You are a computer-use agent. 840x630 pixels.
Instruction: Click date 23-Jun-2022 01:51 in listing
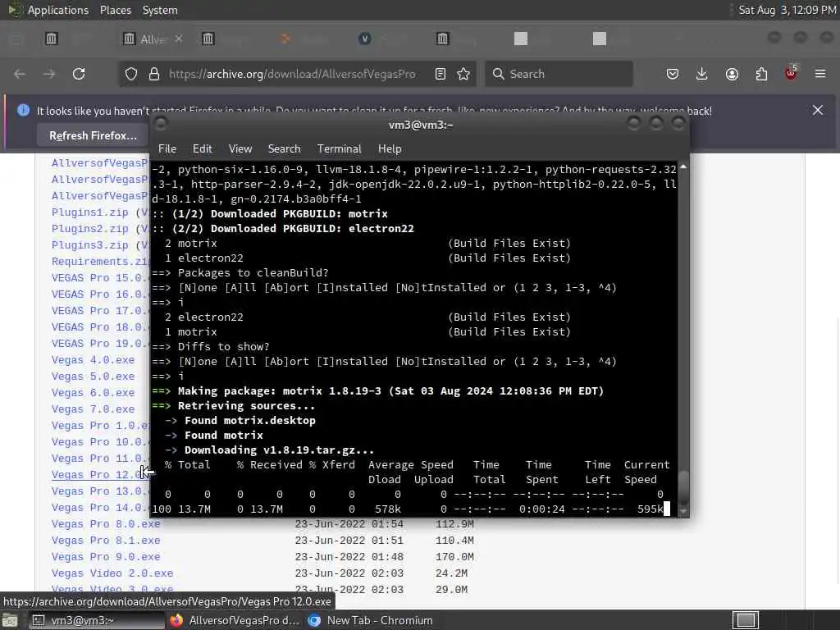349,541
